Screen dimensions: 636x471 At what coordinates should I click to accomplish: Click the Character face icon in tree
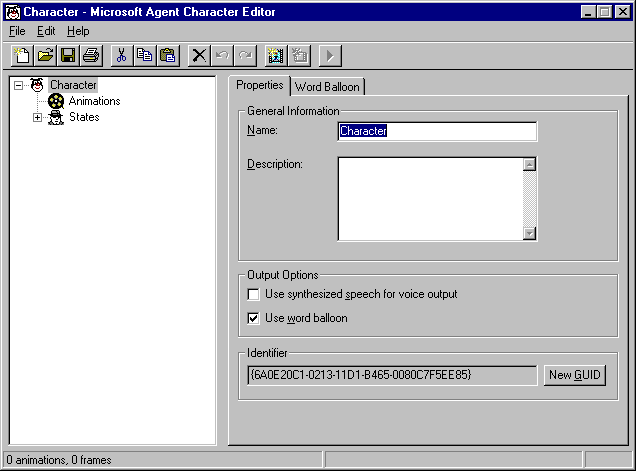click(x=37, y=85)
